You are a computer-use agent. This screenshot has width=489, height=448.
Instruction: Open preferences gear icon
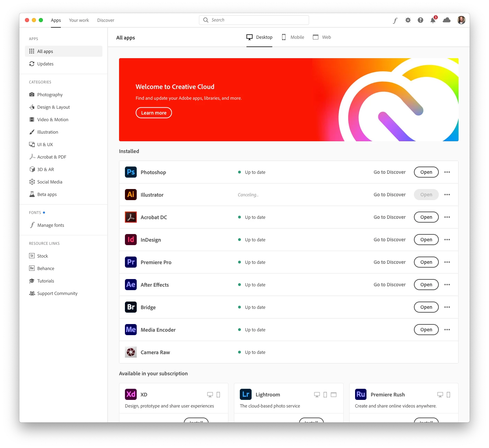tap(408, 20)
